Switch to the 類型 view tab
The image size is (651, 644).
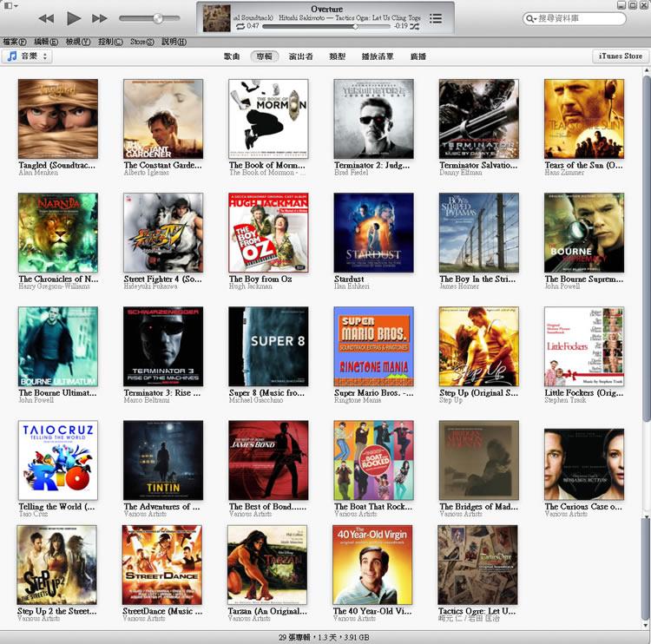337,56
